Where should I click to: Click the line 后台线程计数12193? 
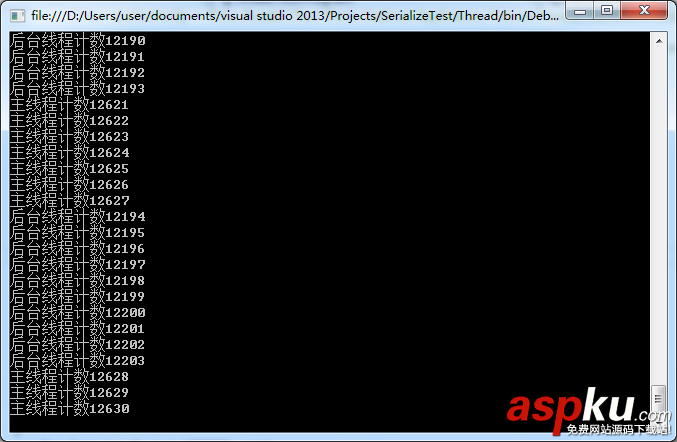pos(78,88)
